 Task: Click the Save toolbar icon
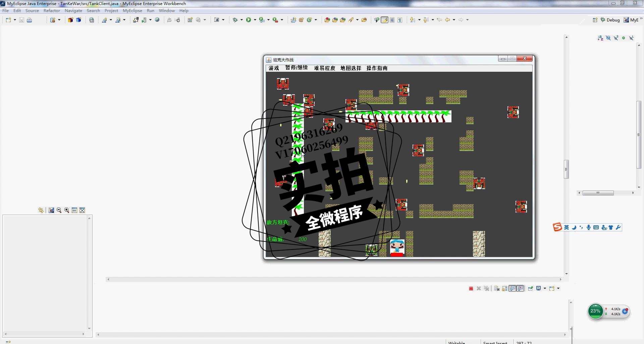pos(21,20)
